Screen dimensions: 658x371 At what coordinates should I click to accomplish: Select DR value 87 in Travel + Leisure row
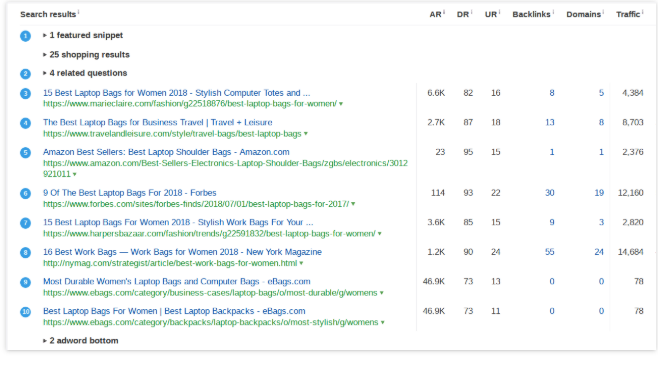468,122
